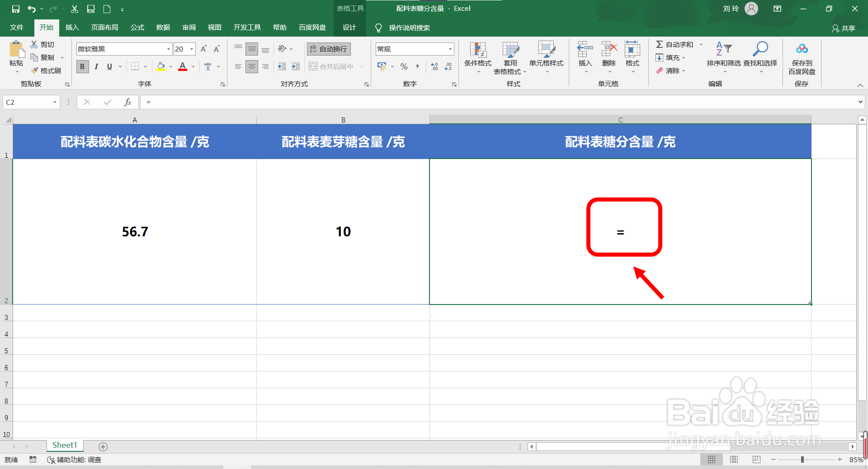Image resolution: width=868 pixels, height=469 pixels.
Task: Open Cell Styles 单元格样式
Action: point(546,58)
